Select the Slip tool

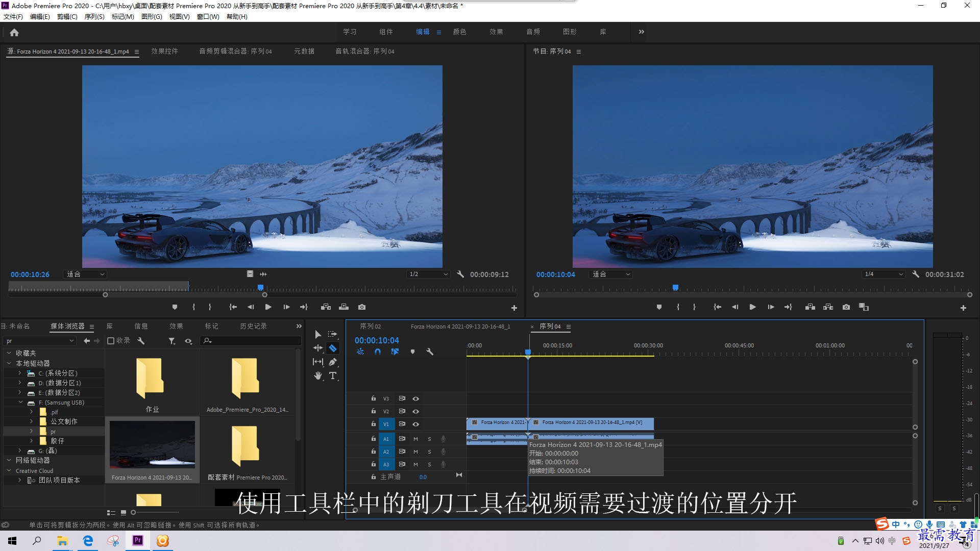(317, 362)
